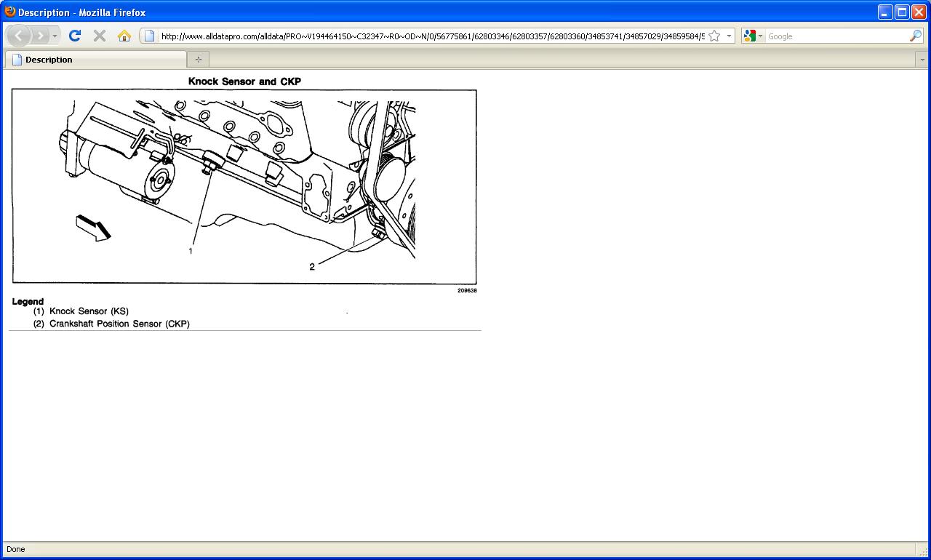Click the page identity icon in address bar
This screenshot has width=931, height=560.
coord(149,36)
